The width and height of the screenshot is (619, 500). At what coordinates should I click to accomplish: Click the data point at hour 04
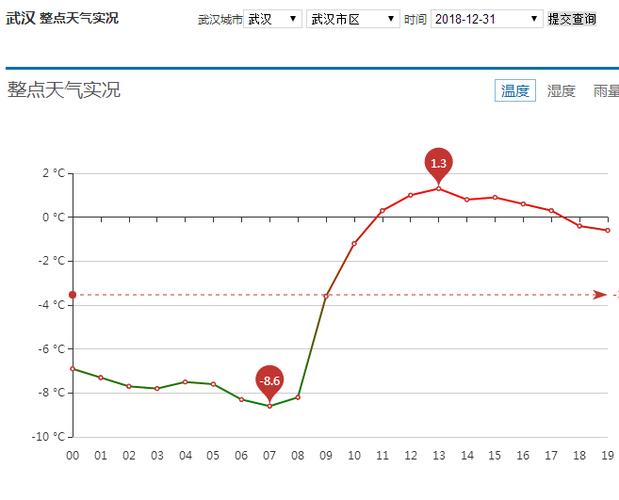[185, 382]
